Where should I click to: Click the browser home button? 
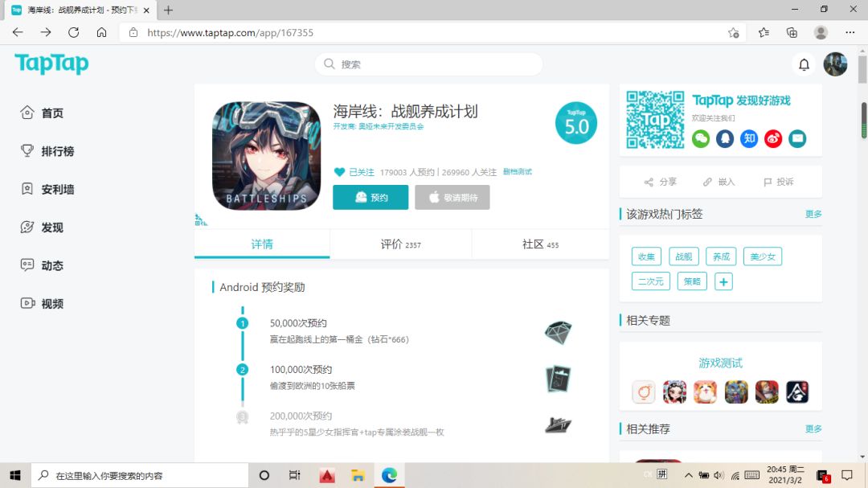[101, 33]
